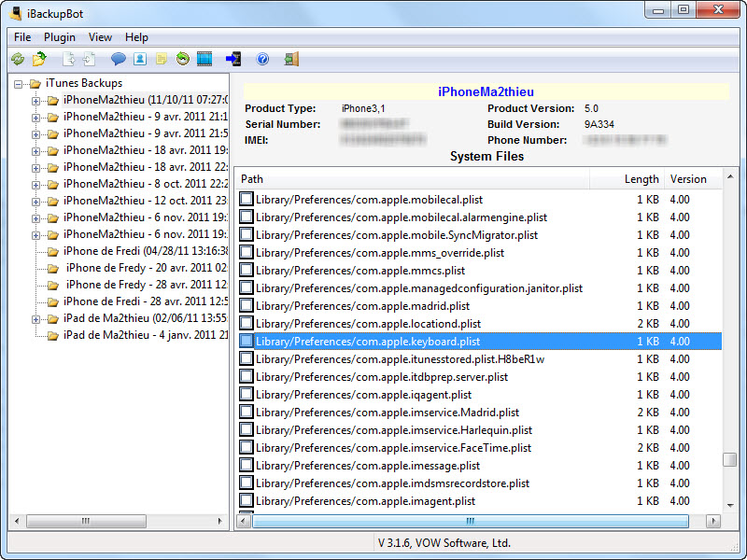This screenshot has height=560, width=747.
Task: Sort by the Path column header
Action: [413, 179]
